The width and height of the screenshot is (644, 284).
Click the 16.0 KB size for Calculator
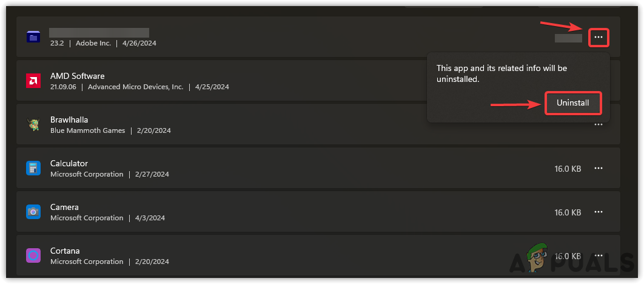pos(568,169)
